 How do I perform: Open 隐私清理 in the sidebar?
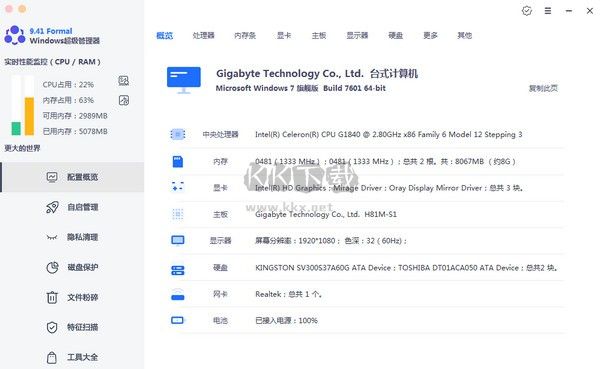pyautogui.click(x=73, y=237)
